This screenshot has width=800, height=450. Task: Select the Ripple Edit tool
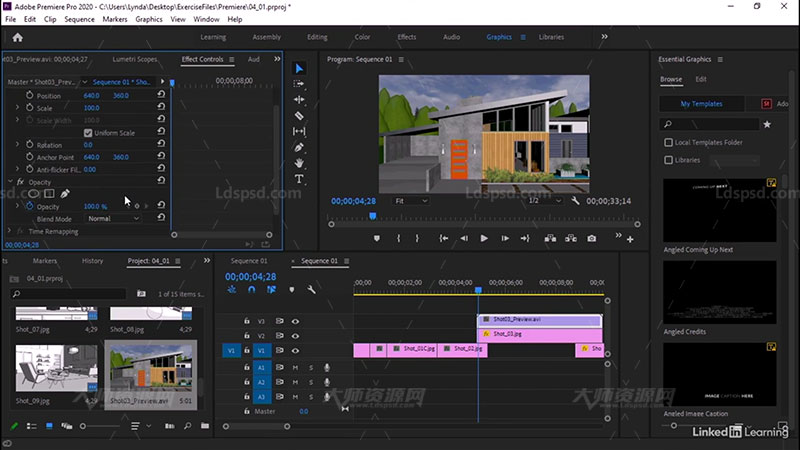click(x=299, y=99)
